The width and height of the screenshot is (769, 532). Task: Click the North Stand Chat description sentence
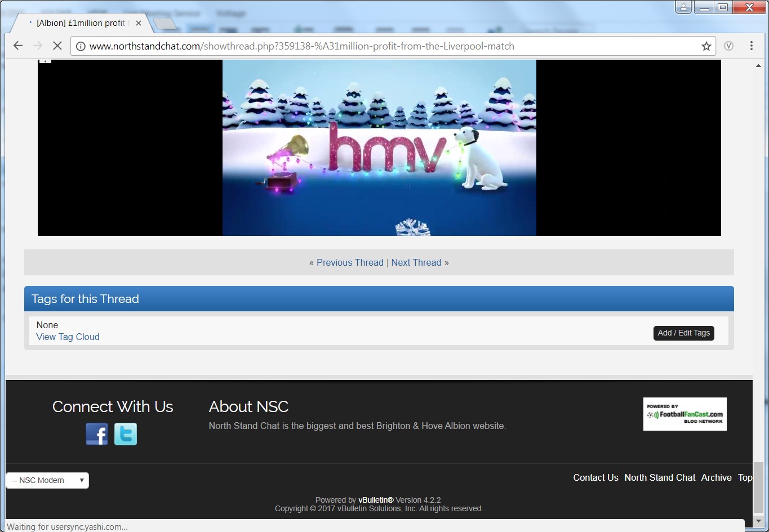pyautogui.click(x=357, y=426)
